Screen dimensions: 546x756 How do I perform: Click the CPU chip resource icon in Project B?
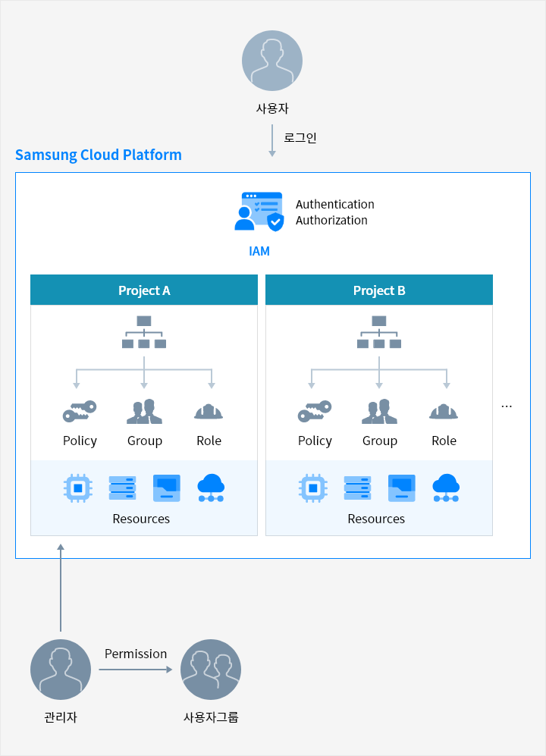point(313,488)
